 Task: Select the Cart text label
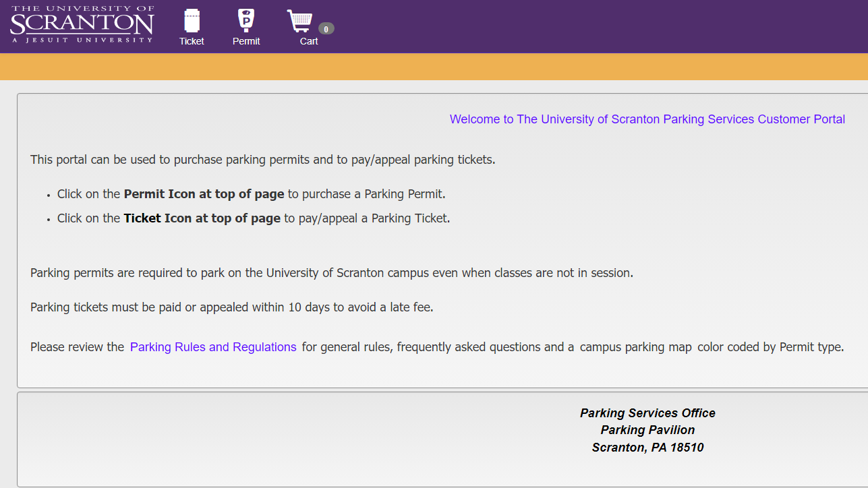click(x=309, y=41)
